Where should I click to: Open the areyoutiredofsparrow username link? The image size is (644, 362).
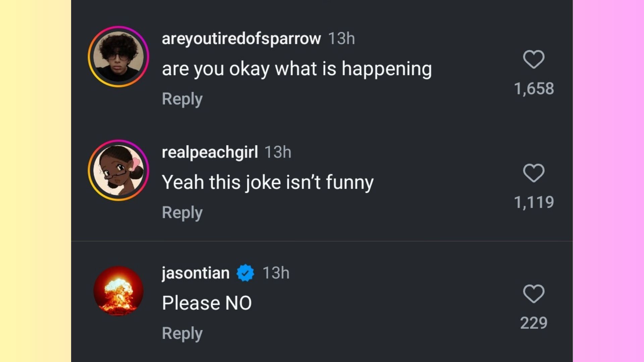coord(241,39)
